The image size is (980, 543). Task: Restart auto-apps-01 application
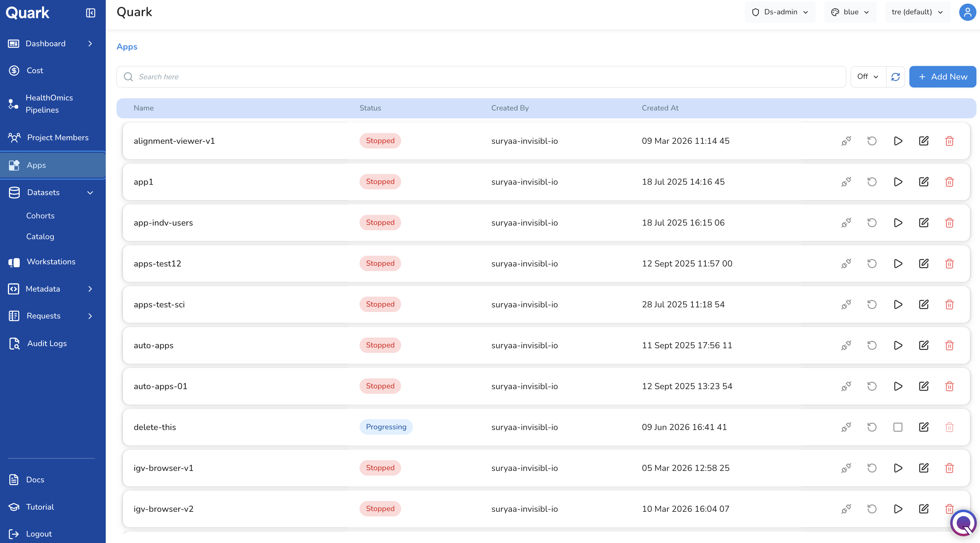pyautogui.click(x=872, y=386)
